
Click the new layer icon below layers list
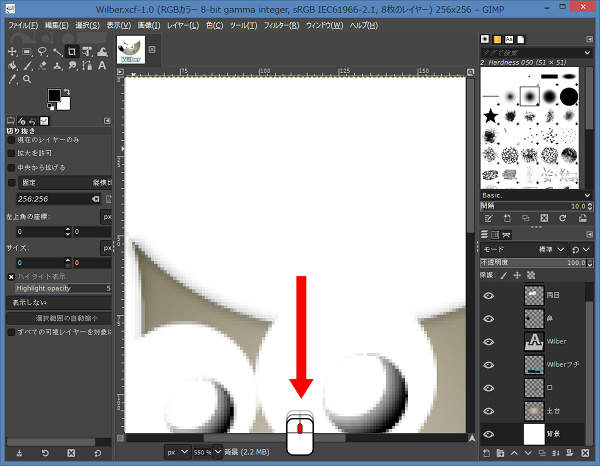(x=486, y=453)
